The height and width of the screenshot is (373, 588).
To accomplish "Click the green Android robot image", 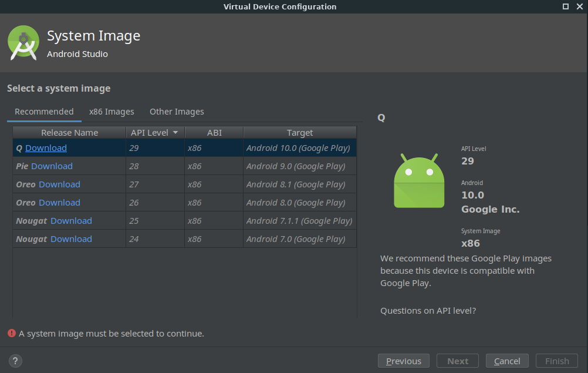I will pos(418,181).
